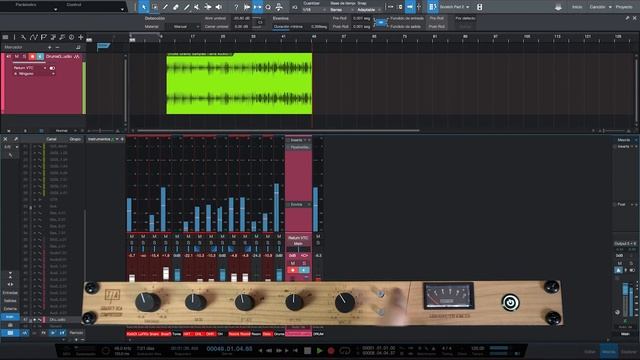Edit the Abrir umbral value field

[241, 18]
